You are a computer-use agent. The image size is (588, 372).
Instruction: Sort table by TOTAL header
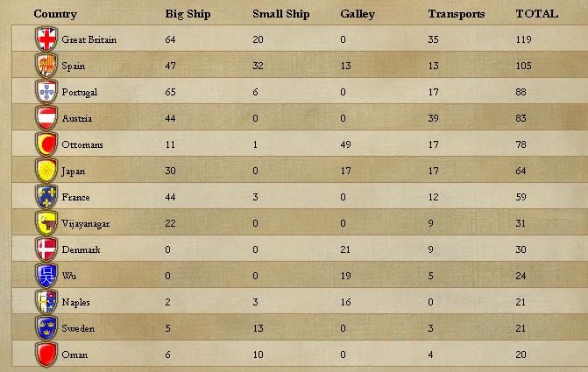point(536,14)
